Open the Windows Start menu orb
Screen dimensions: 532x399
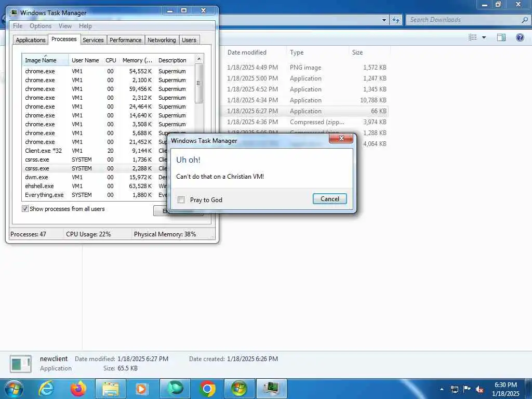(14, 389)
